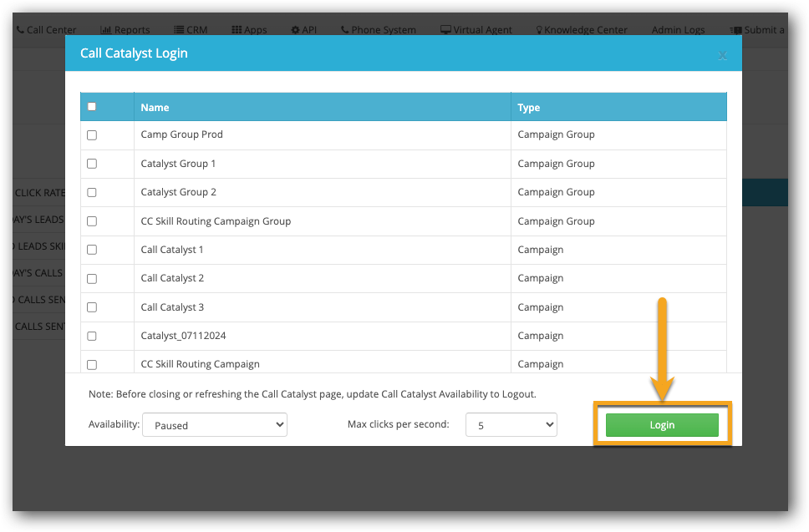The image size is (809, 532).
Task: Check the Call Catalyst 3 checkbox
Action: 92,307
